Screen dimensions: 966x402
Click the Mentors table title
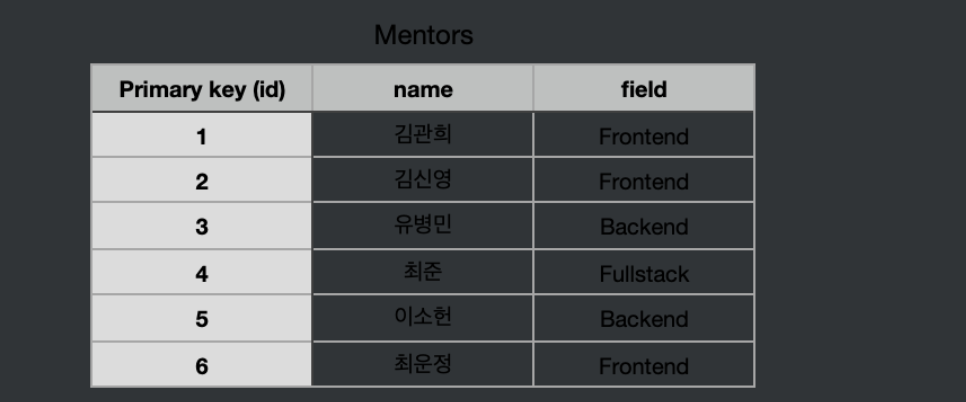point(424,35)
